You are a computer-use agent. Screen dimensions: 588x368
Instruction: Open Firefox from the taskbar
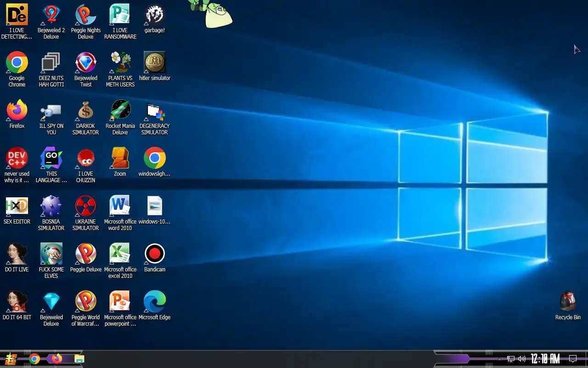point(57,359)
